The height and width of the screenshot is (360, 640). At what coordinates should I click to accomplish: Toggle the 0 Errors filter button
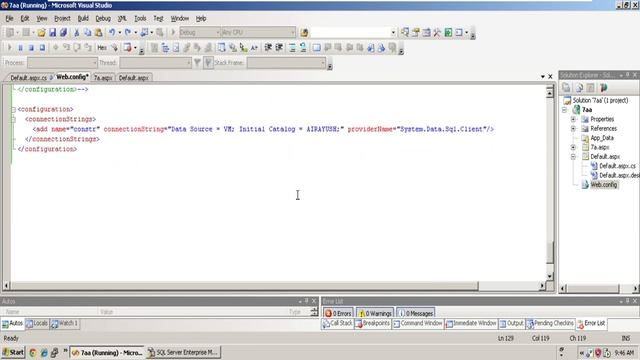338,313
